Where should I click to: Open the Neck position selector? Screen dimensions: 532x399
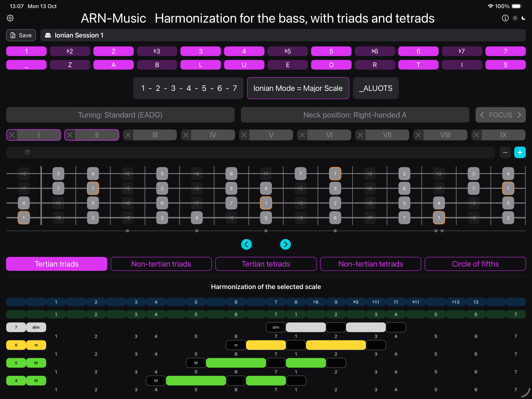pos(355,115)
